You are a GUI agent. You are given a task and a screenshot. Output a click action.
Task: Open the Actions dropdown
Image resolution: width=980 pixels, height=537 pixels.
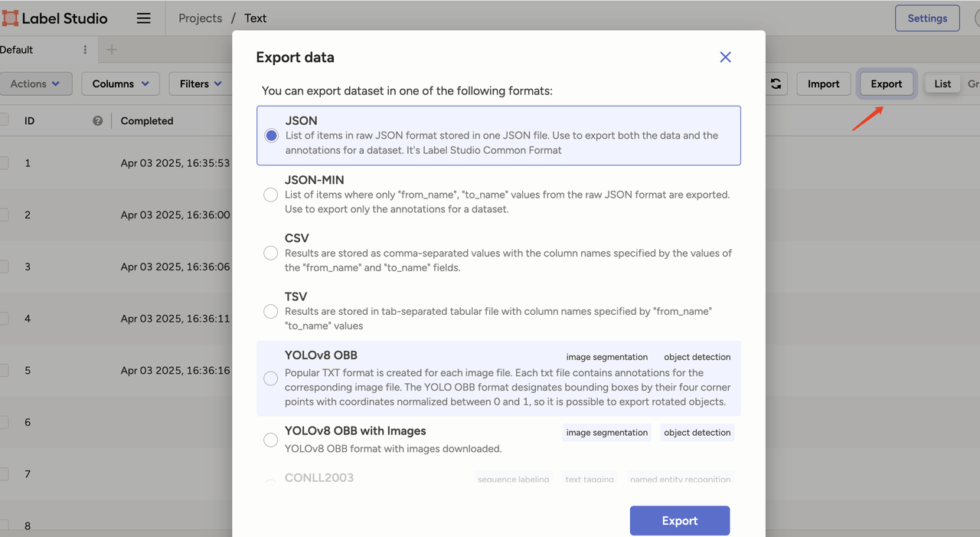(x=35, y=83)
